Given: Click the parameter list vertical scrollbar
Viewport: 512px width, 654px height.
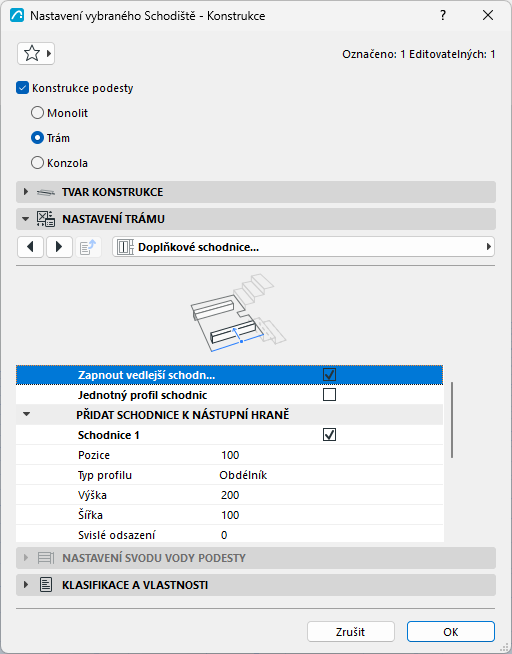Looking at the screenshot, I should (x=452, y=420).
